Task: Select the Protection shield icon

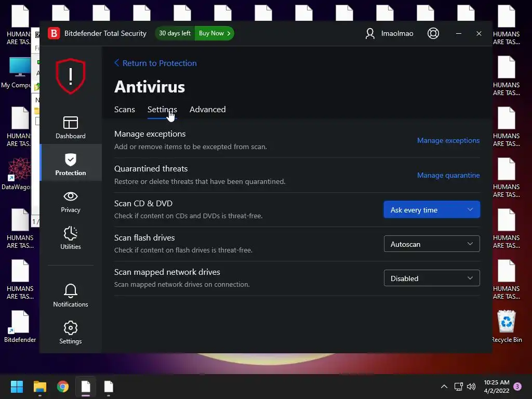Action: (71, 159)
